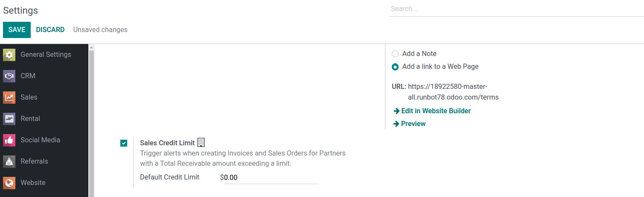Select the CRM handshake icon
Screen dimensions: 644x197
click(9, 76)
